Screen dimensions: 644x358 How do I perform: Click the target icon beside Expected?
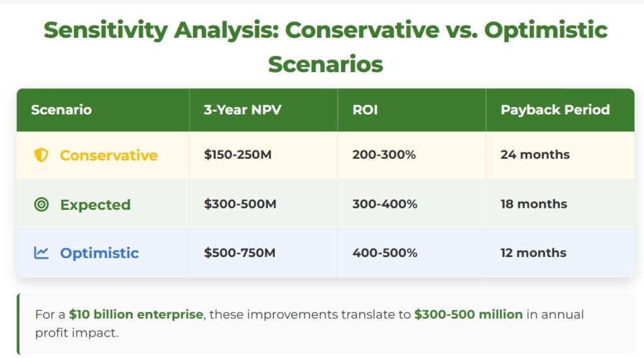pos(42,204)
